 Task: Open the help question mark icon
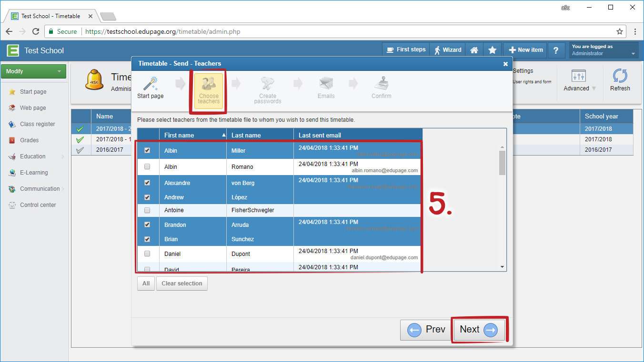coord(556,50)
